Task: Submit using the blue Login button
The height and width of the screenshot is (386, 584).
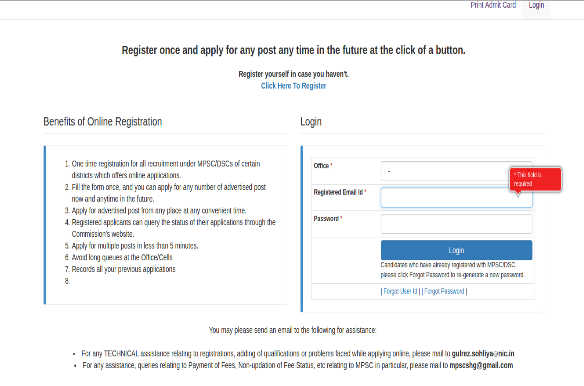Action: point(456,250)
